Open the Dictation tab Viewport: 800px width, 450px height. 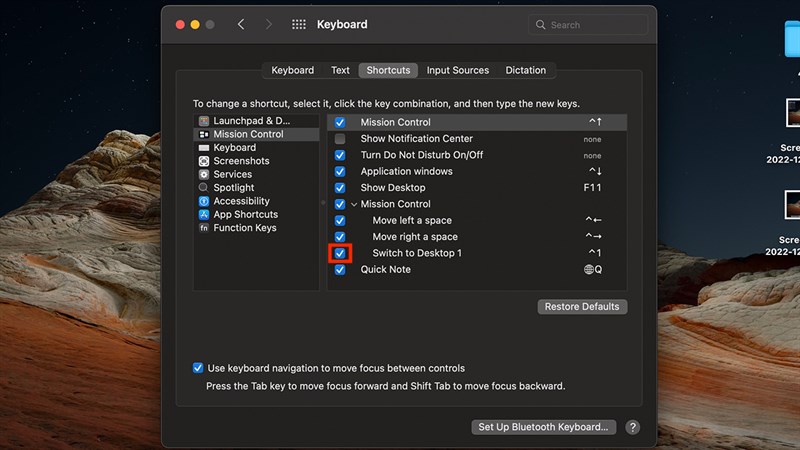pos(525,71)
